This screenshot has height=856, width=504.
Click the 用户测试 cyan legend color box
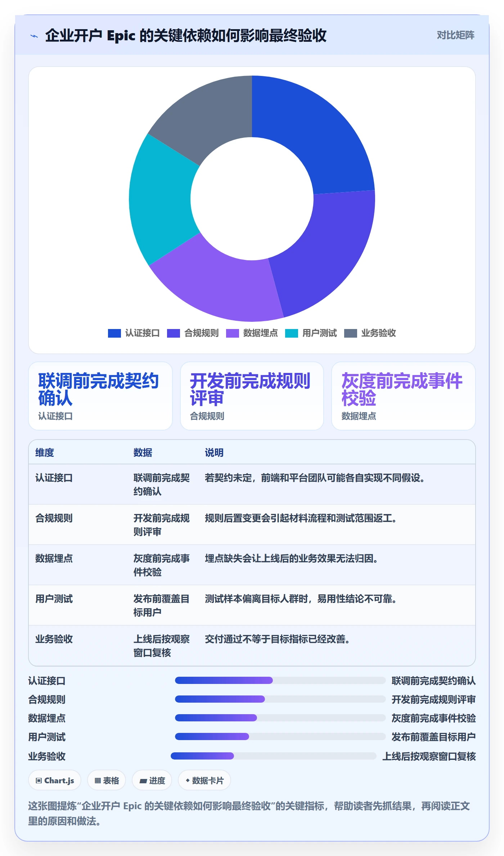click(x=291, y=333)
